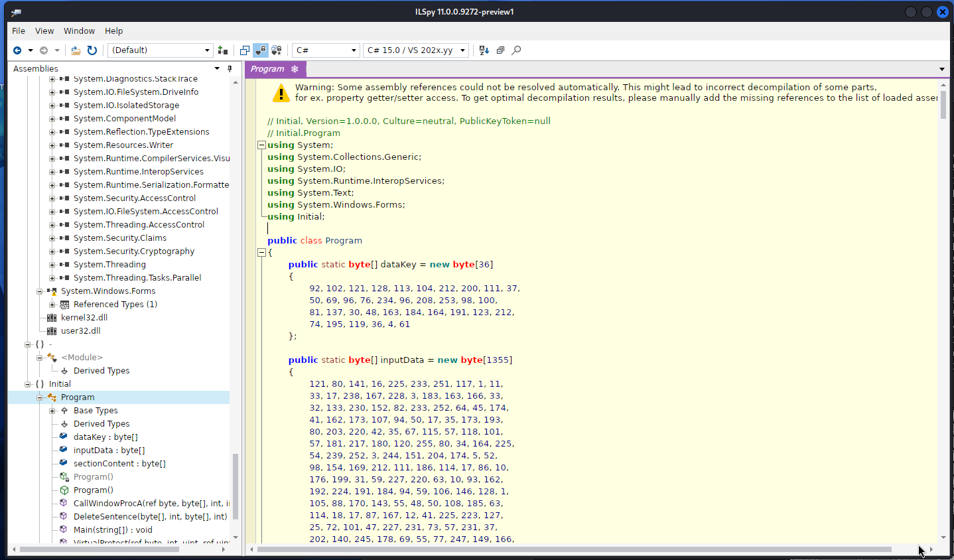Select DeleteSentence method in tree
This screenshot has width=954, height=560.
[x=151, y=517]
